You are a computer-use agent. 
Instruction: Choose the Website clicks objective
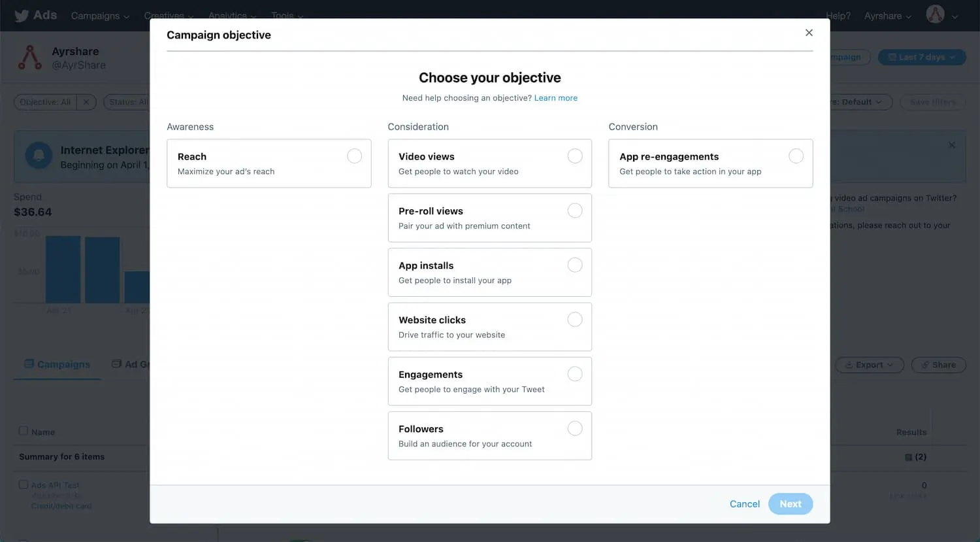(x=574, y=320)
